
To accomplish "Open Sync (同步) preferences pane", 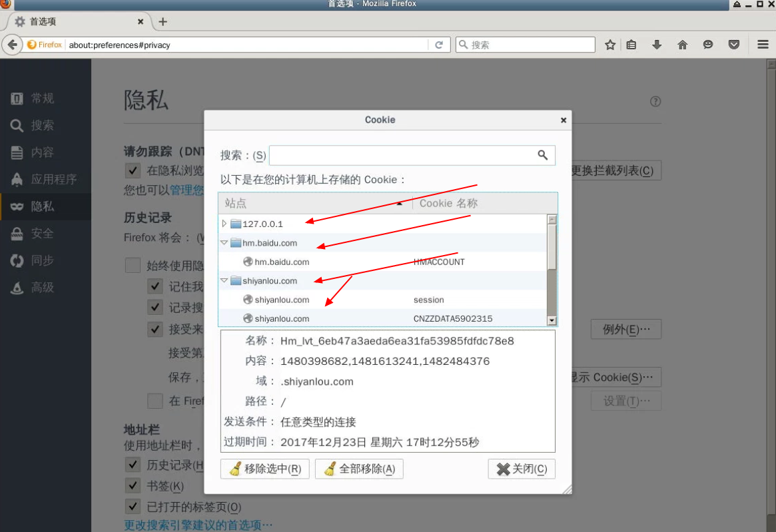I will tap(45, 260).
